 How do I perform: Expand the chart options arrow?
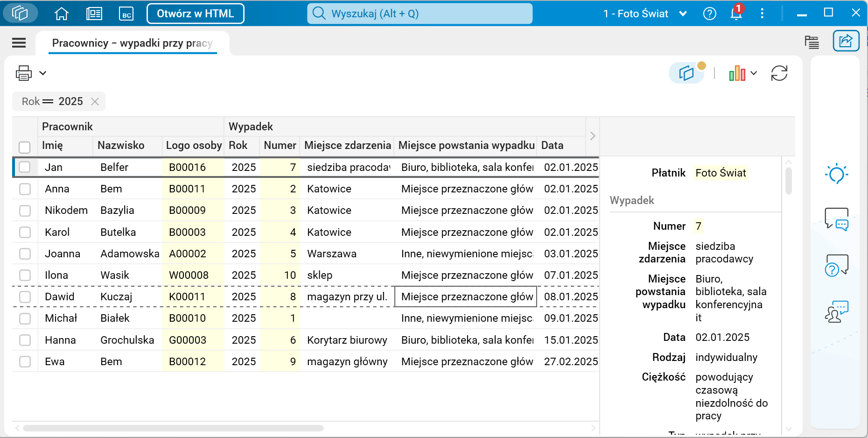pyautogui.click(x=754, y=73)
